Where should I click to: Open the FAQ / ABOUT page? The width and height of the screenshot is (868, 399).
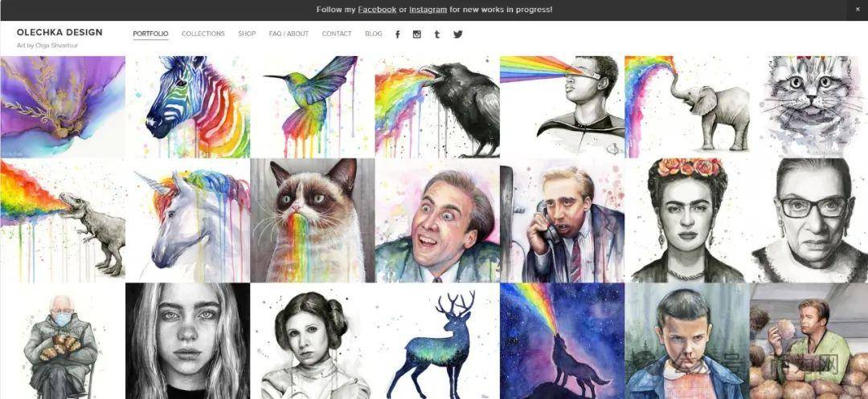(289, 34)
